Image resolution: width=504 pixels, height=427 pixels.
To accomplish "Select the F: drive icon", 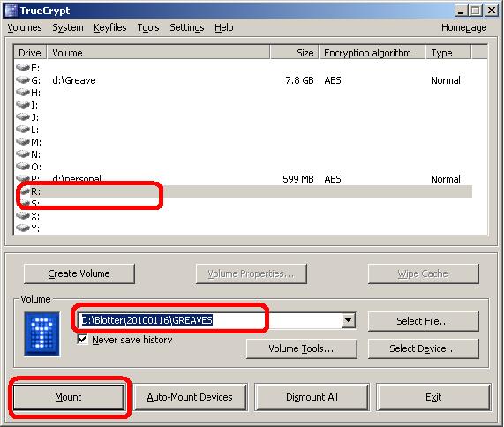I will coord(23,67).
